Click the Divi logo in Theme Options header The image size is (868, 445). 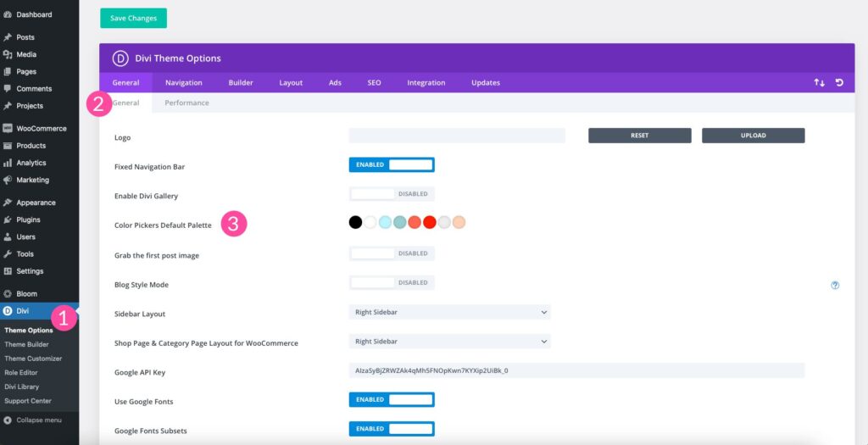[120, 58]
